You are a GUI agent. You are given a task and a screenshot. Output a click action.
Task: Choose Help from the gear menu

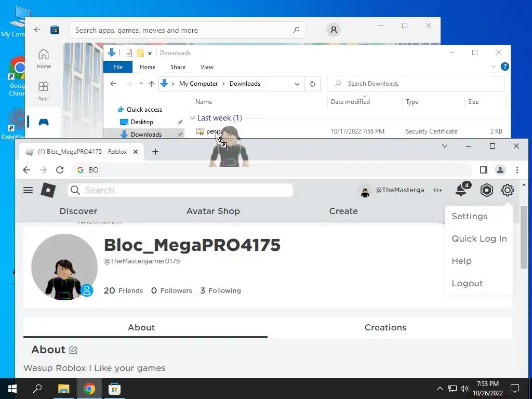point(461,261)
